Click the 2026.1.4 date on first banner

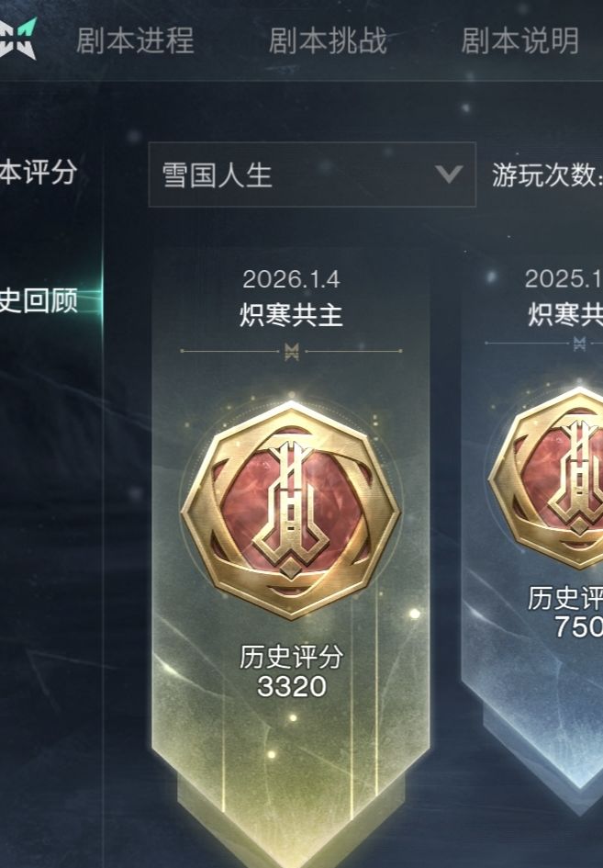pyautogui.click(x=291, y=279)
